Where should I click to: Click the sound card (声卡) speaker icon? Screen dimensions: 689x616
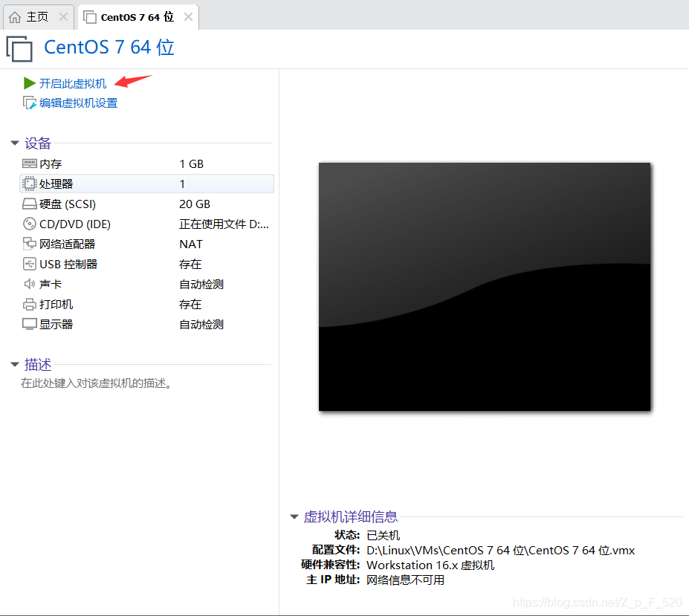pos(30,285)
